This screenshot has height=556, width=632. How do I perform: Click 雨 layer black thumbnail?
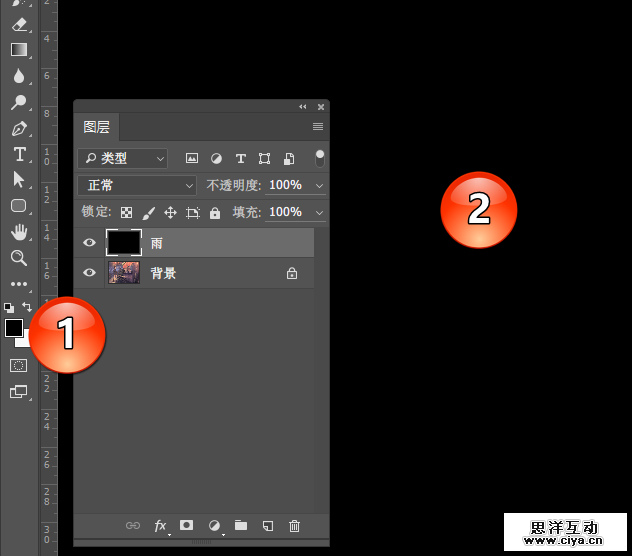pyautogui.click(x=124, y=242)
